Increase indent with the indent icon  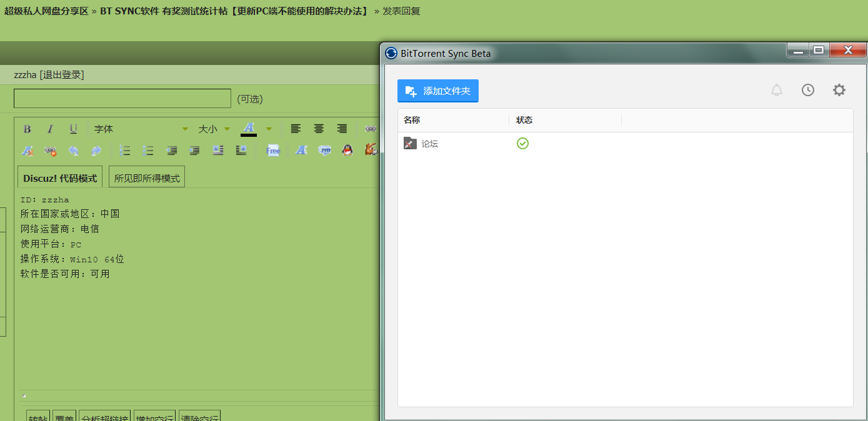click(x=194, y=151)
